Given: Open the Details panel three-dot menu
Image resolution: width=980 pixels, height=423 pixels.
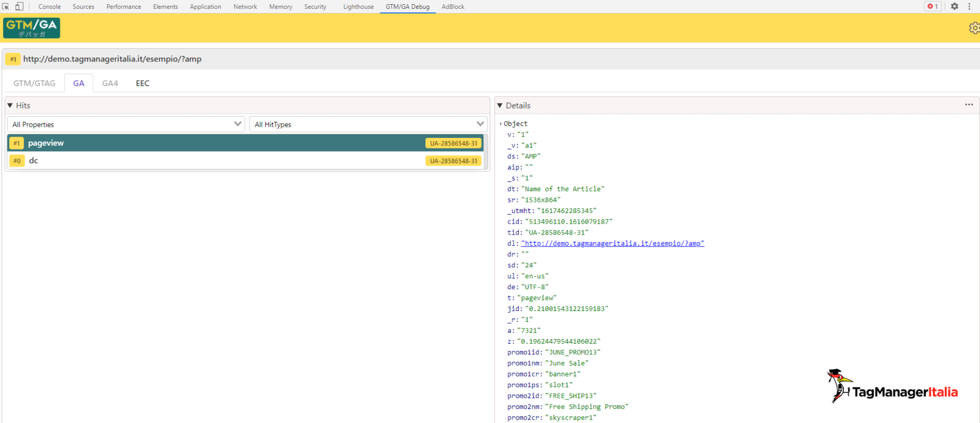Looking at the screenshot, I should click(969, 105).
